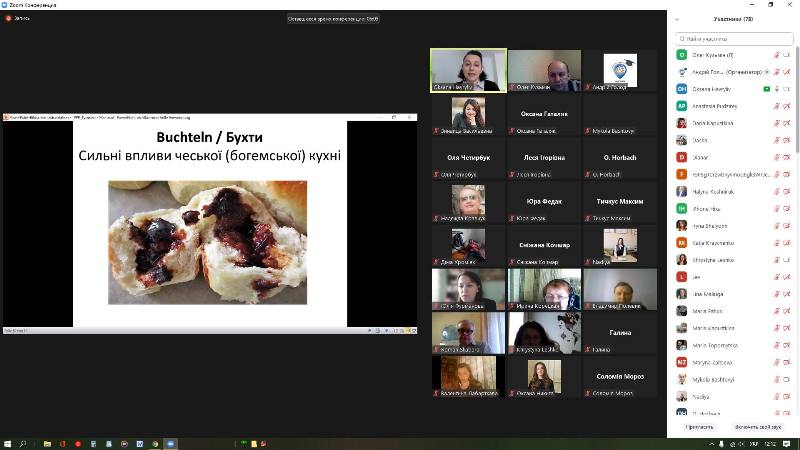Click the muted mic icon in the first participant row
This screenshot has width=800, height=450.
[x=777, y=55]
